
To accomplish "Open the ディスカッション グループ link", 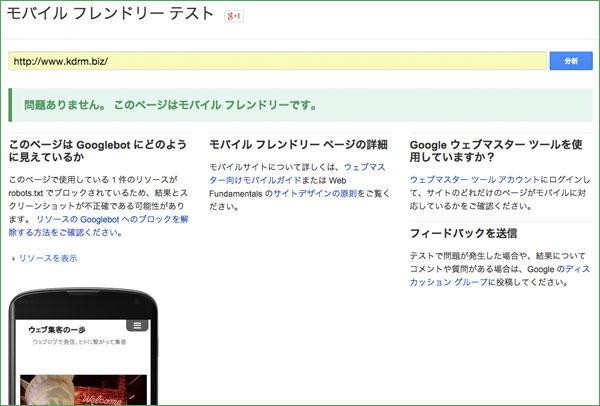I will coord(500,276).
